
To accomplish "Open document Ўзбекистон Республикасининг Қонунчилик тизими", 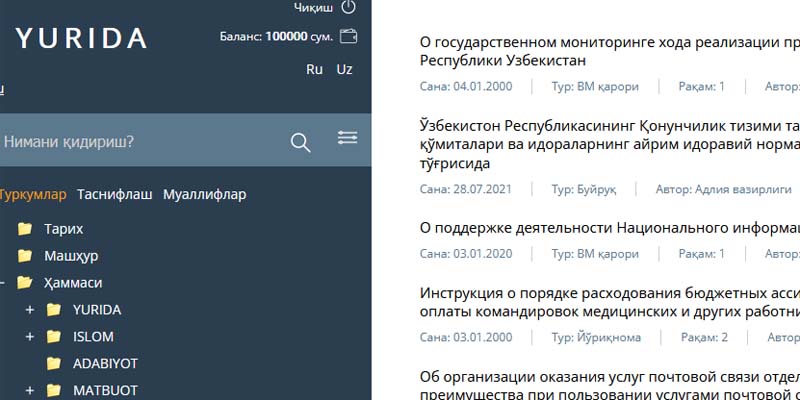I will pyautogui.click(x=610, y=144).
